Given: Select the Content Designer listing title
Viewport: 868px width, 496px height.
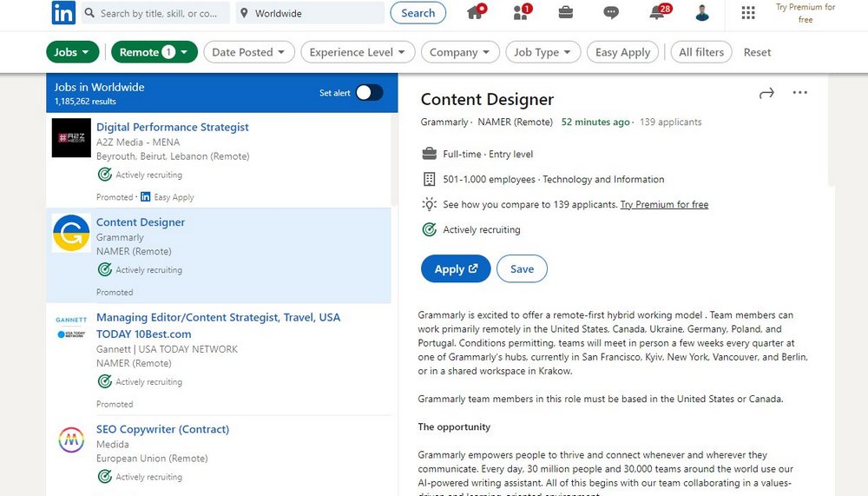Looking at the screenshot, I should [141, 222].
